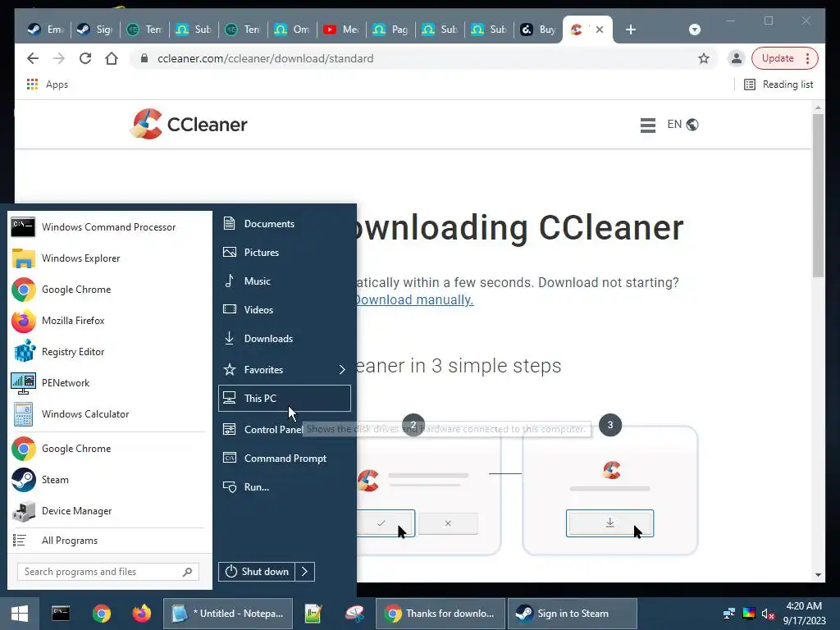Open the green notepad taskbar icon
The height and width of the screenshot is (630, 840).
313,614
